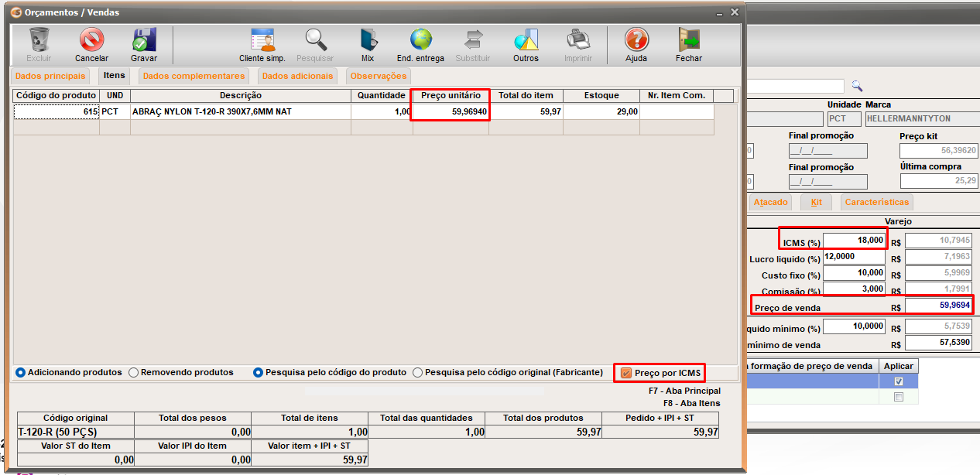Click the Preço unitário cell value
The width and height of the screenshot is (980, 475).
451,111
